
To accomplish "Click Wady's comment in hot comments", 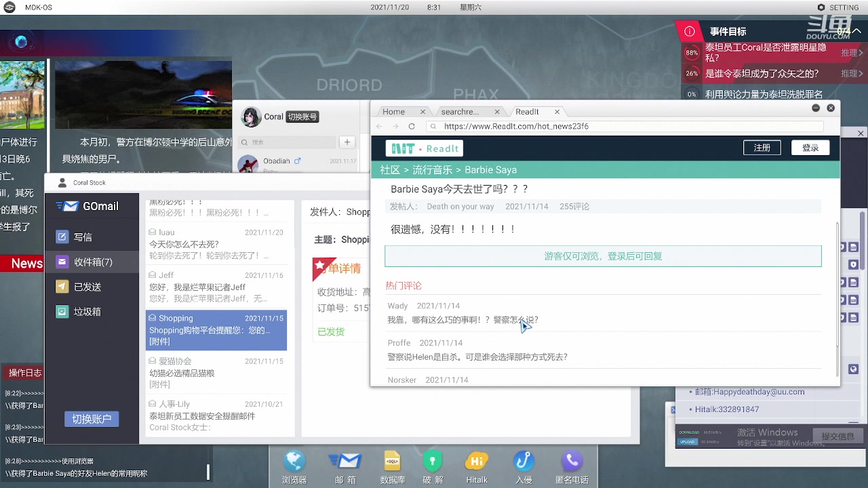I will pos(462,320).
